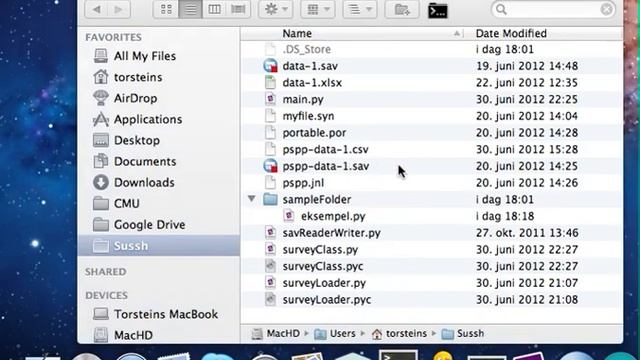The image size is (640, 360).
Task: Select the main.py Python file icon
Action: pos(270,99)
